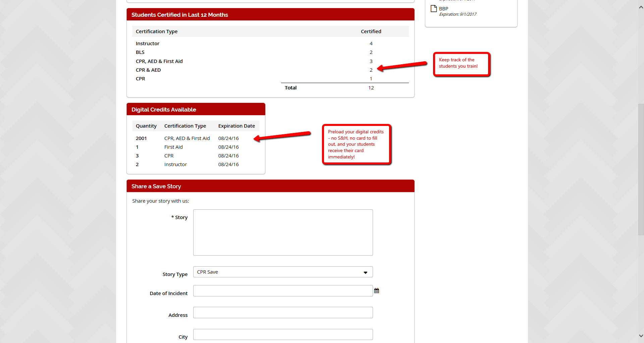Open the CPR Save combo box

click(x=283, y=272)
